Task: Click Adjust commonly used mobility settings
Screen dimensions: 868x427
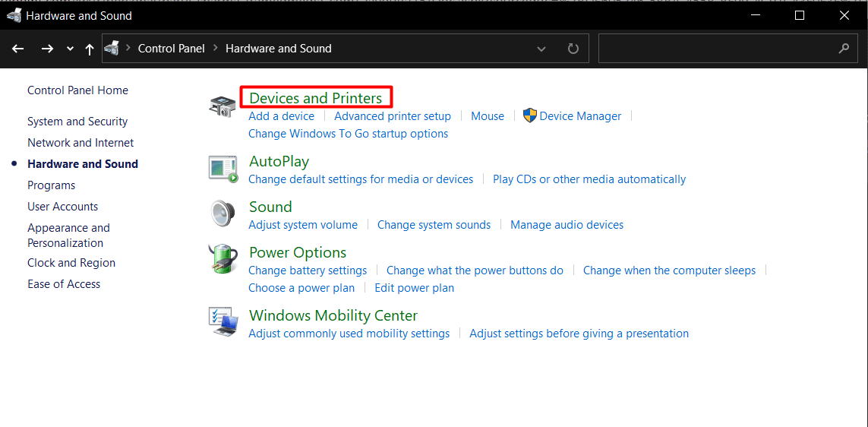Action: coord(349,334)
